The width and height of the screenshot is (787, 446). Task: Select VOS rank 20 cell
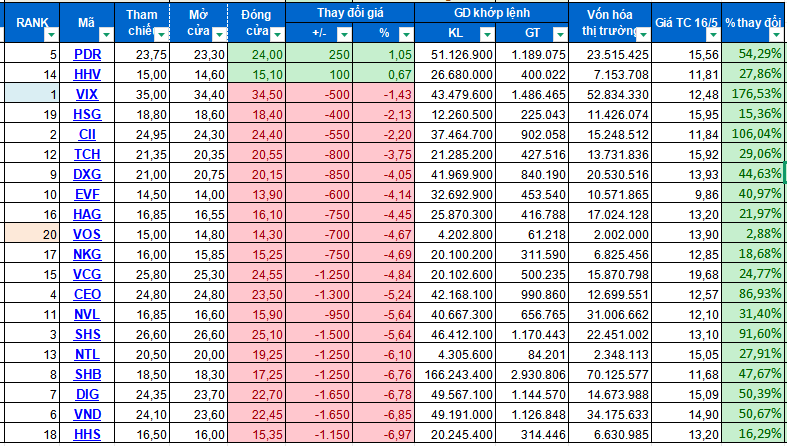[x=32, y=234]
